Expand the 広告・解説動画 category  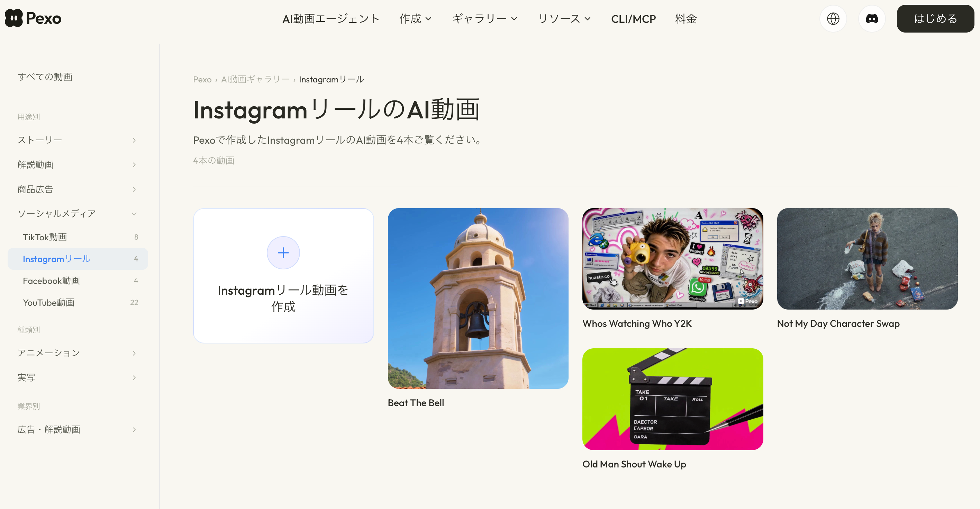click(x=77, y=430)
